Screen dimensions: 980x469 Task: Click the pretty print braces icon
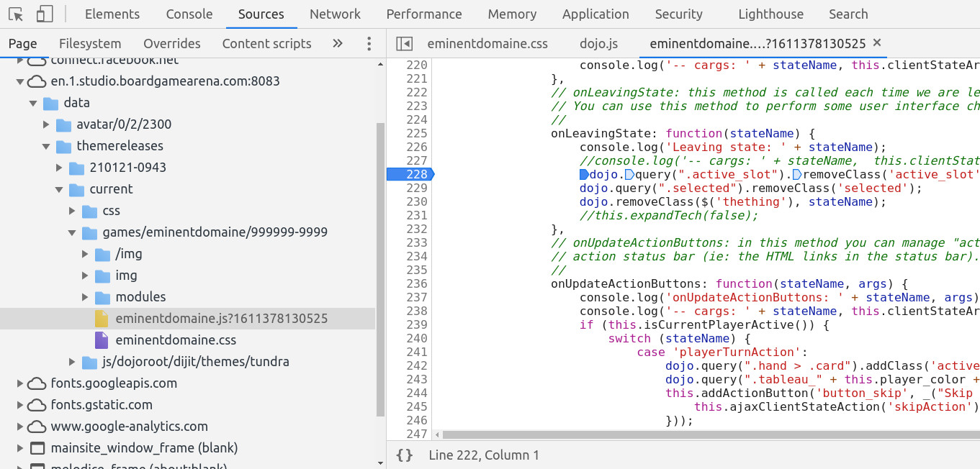tap(405, 455)
